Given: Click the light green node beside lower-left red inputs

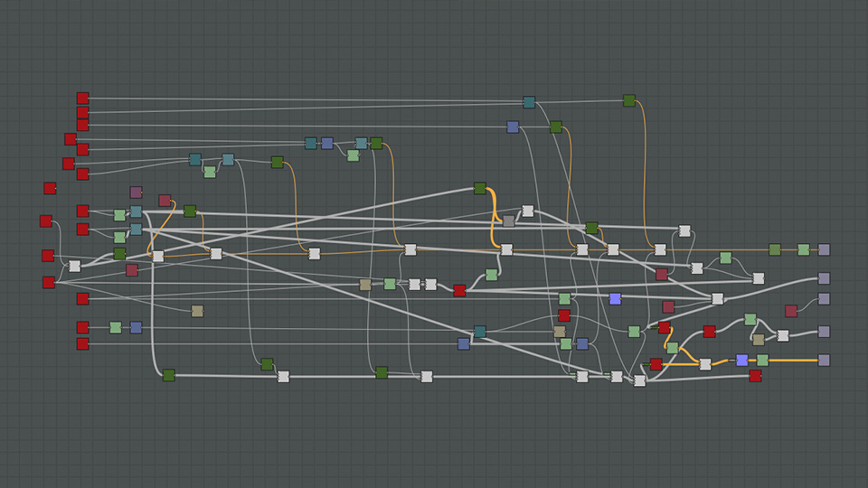Looking at the screenshot, I should tap(116, 327).
